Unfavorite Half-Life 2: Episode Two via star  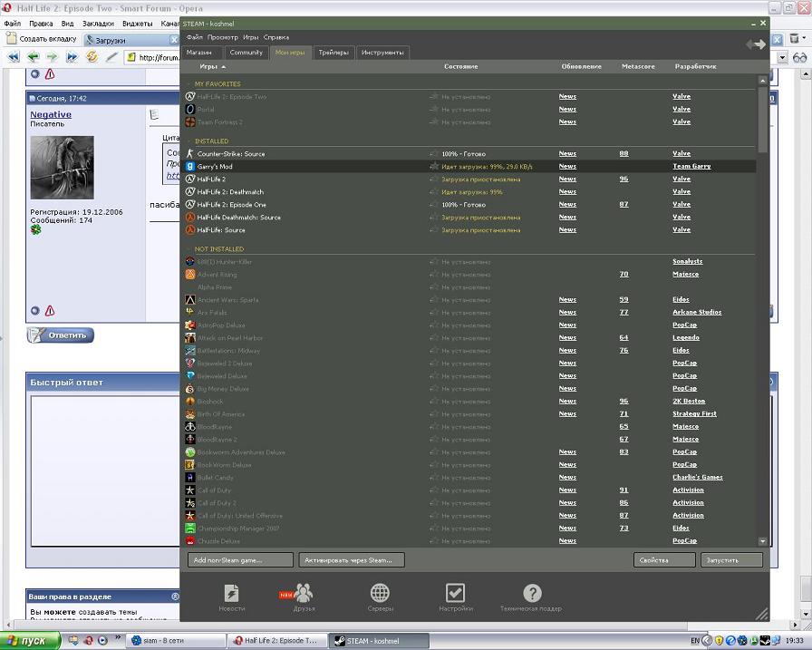(434, 97)
